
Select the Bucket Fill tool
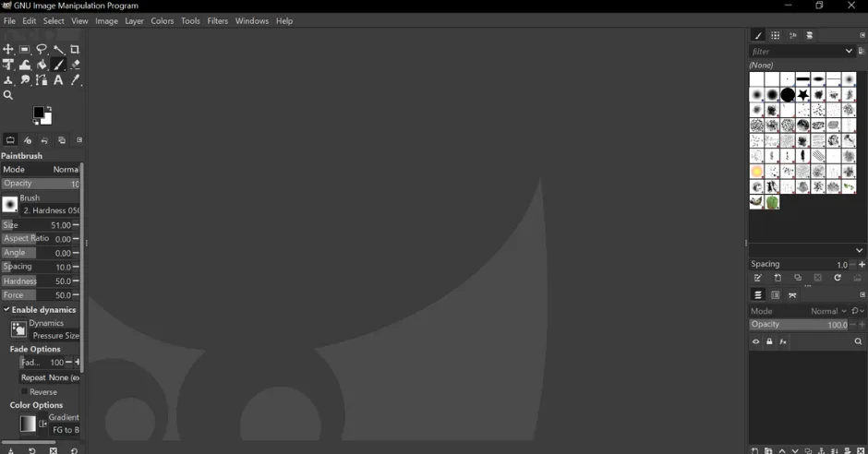[42, 65]
